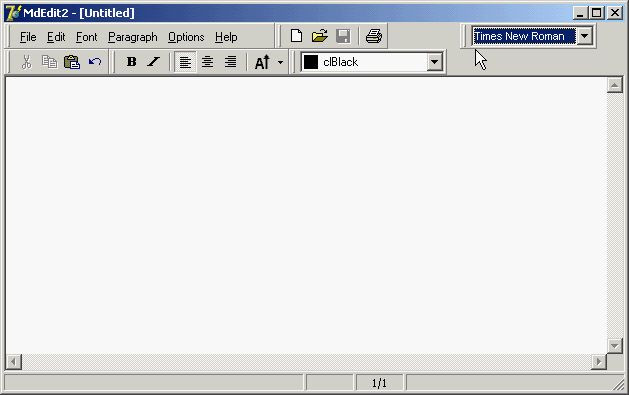Open a file using the folder icon
The height and width of the screenshot is (395, 629).
(320, 36)
